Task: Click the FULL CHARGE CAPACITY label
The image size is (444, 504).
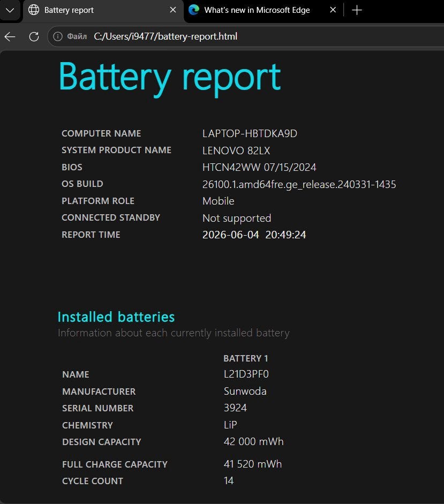Action: 115,464
